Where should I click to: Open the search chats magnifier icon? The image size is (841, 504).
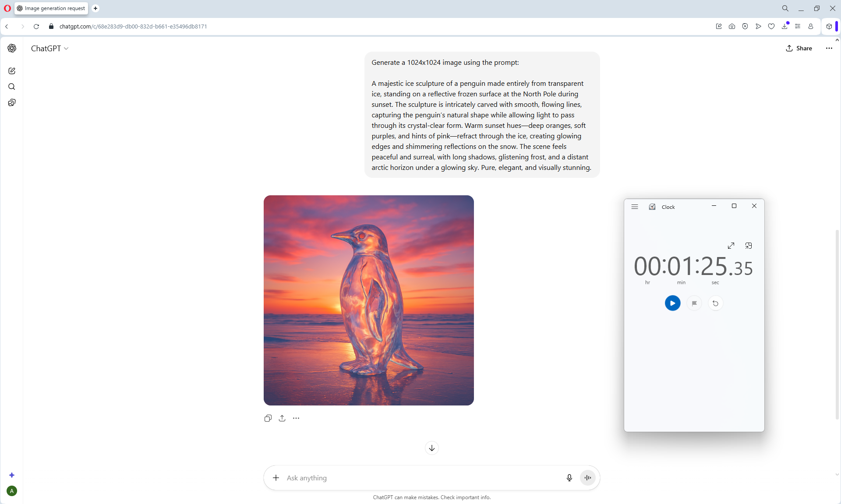(12, 87)
